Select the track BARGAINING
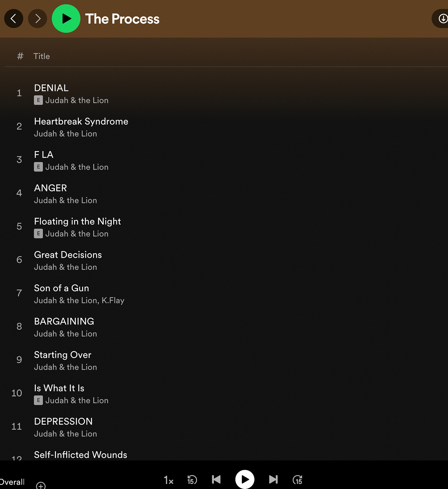This screenshot has height=489, width=448. pyautogui.click(x=64, y=321)
